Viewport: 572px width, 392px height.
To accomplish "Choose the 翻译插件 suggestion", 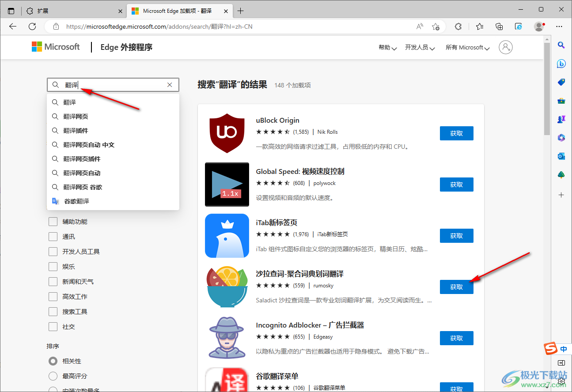I will click(x=113, y=131).
